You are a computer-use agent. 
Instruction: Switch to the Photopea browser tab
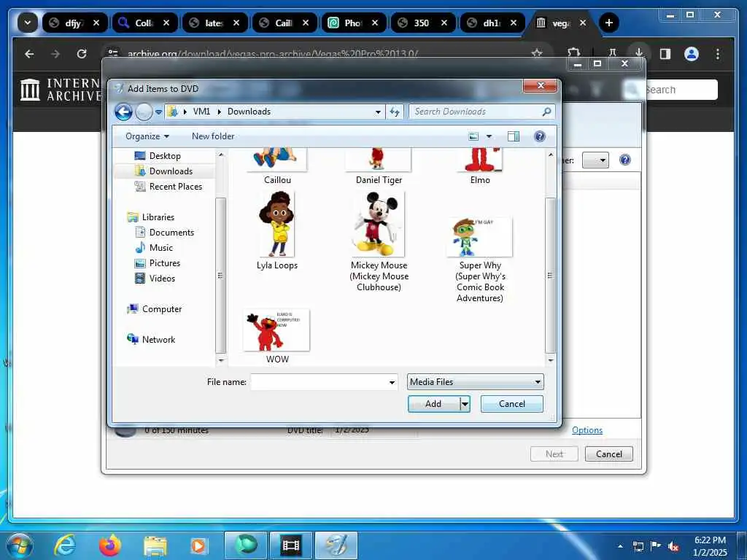[x=352, y=23]
